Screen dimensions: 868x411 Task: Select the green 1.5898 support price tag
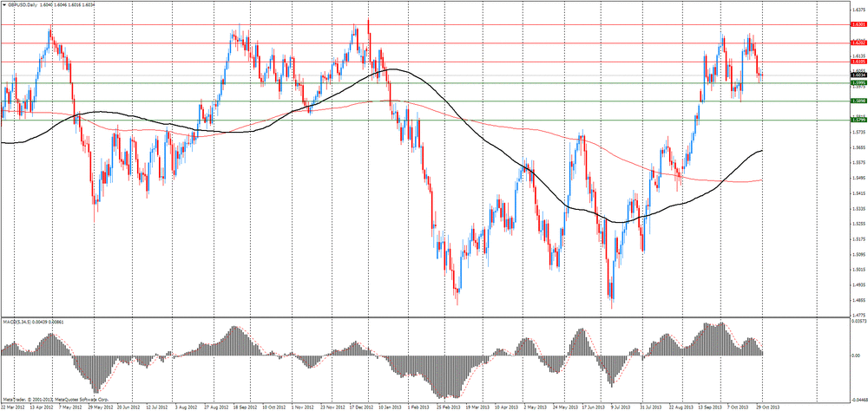[x=859, y=101]
